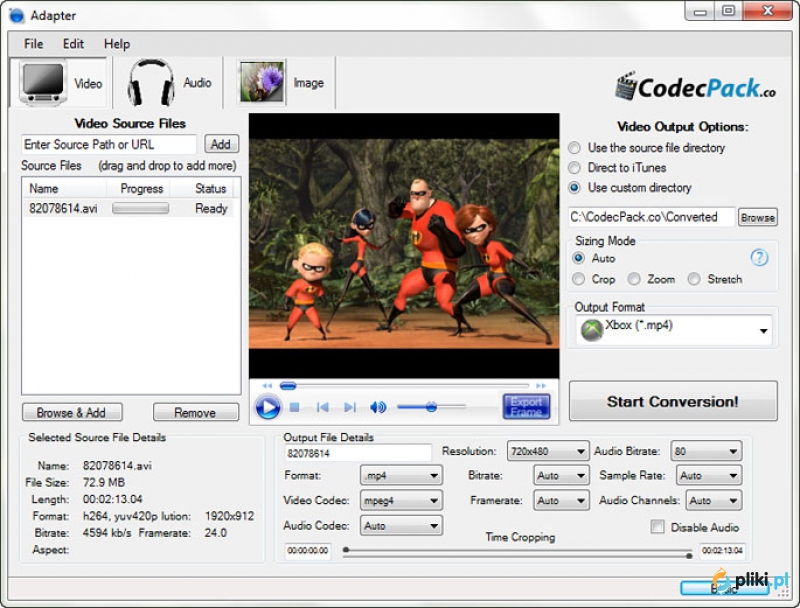Enable the Disable Audio checkbox
This screenshot has width=800, height=608.
tap(658, 526)
